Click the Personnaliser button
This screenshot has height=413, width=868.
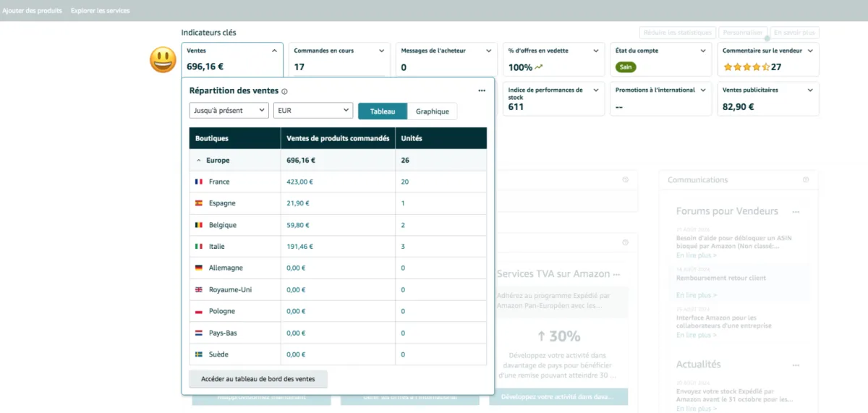click(x=743, y=33)
